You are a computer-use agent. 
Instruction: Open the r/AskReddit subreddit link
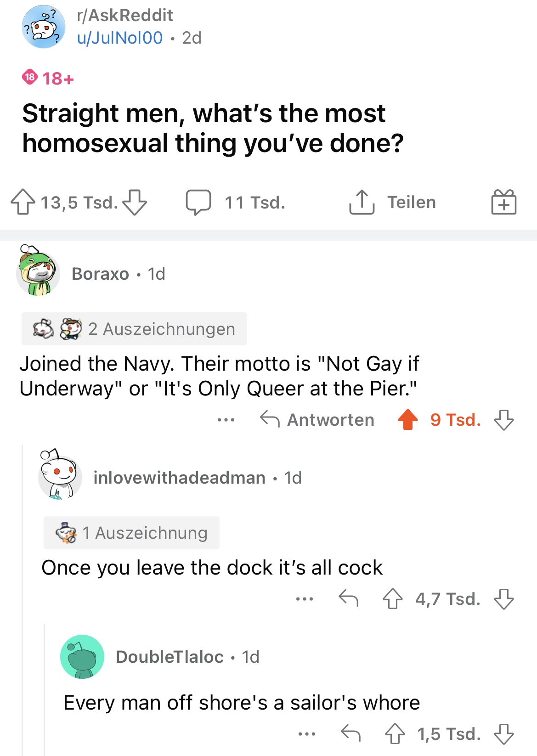click(125, 15)
